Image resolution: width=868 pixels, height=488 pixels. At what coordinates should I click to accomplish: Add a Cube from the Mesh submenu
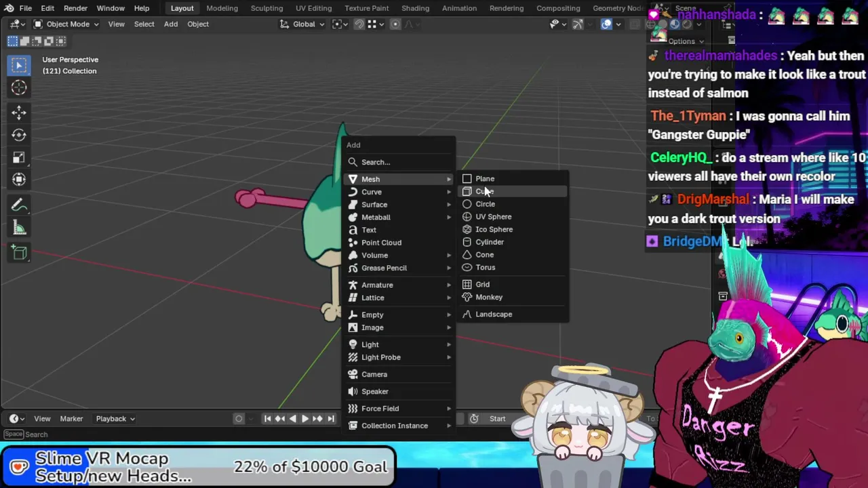(513, 191)
